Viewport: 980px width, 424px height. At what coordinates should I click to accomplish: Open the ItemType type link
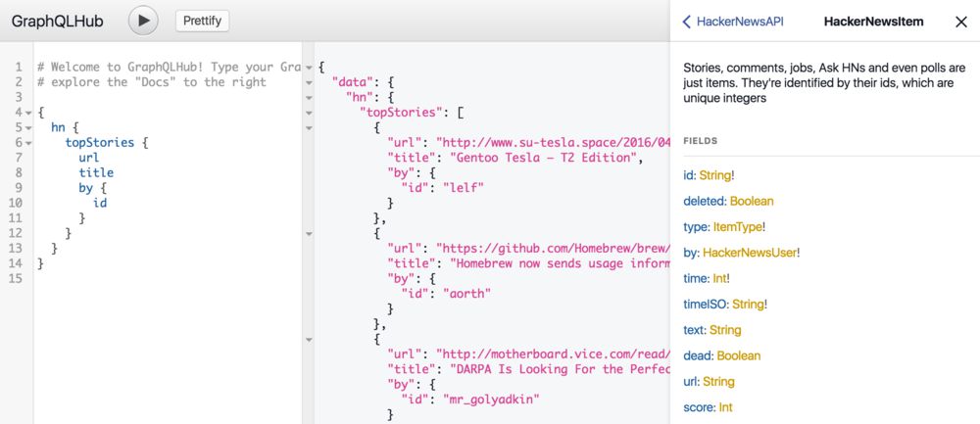coord(737,226)
